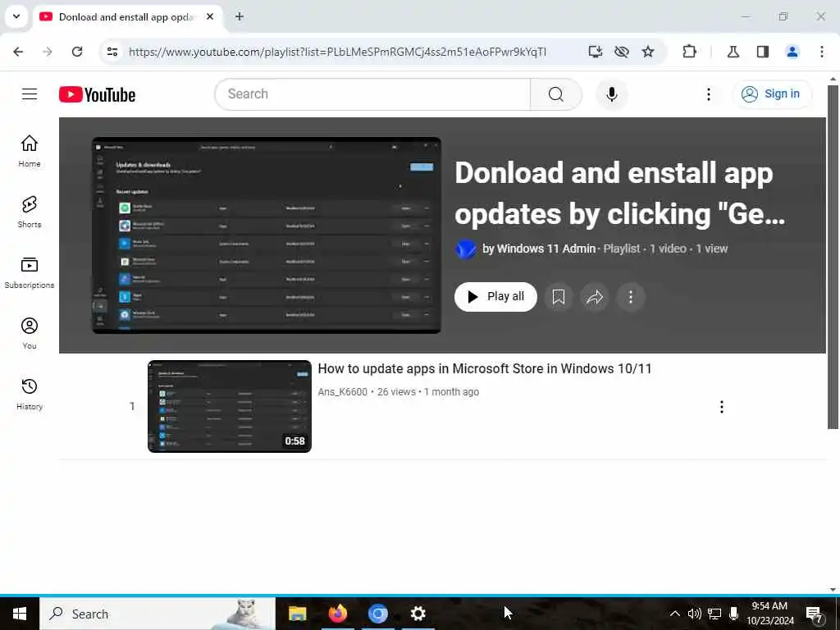Click the volume tray icon

pos(694,614)
